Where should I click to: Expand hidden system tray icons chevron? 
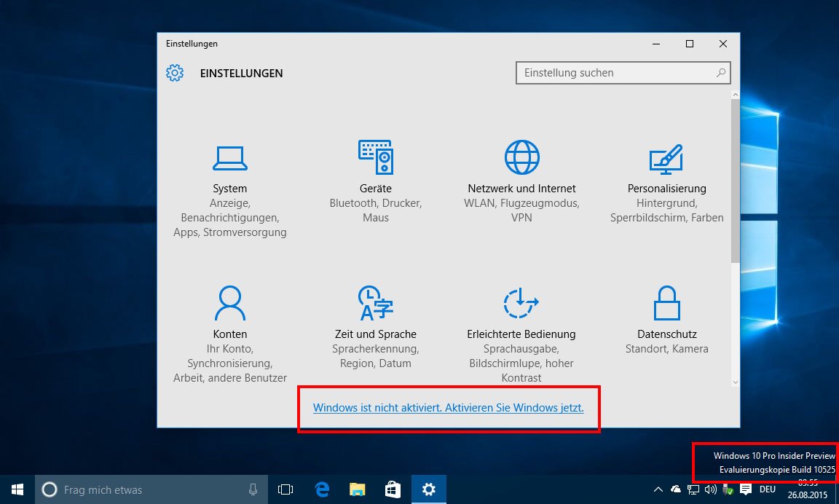pos(658,489)
